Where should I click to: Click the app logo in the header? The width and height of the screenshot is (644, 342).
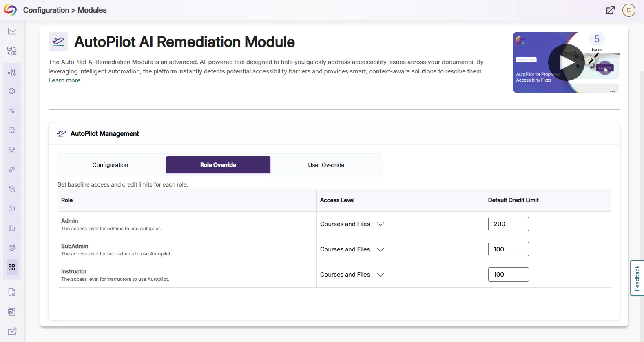point(10,10)
